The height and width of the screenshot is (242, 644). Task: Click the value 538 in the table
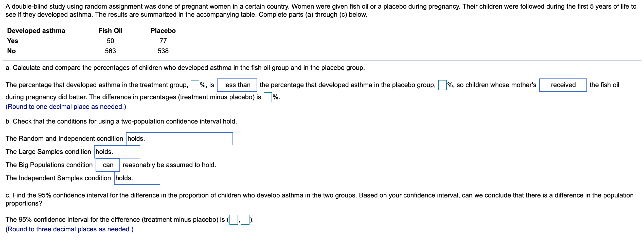[x=163, y=51]
